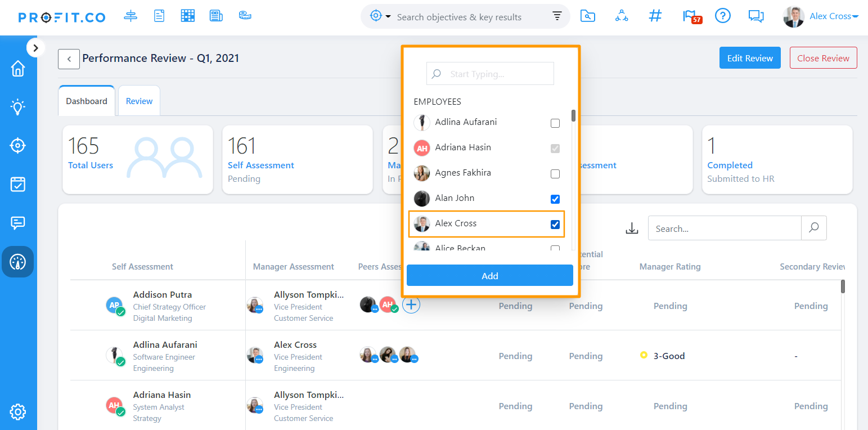Open the network hierarchy icon in header
Image resolution: width=868 pixels, height=430 pixels.
point(622,16)
